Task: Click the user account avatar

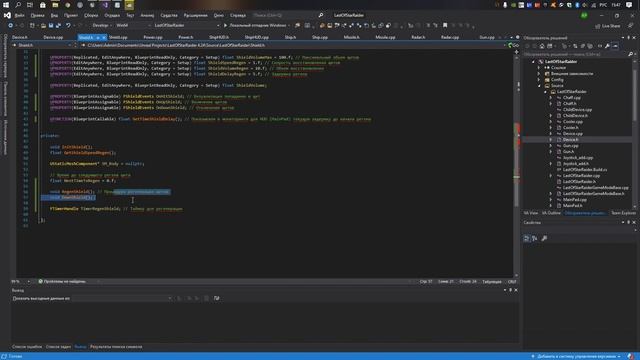Action: coord(584,15)
